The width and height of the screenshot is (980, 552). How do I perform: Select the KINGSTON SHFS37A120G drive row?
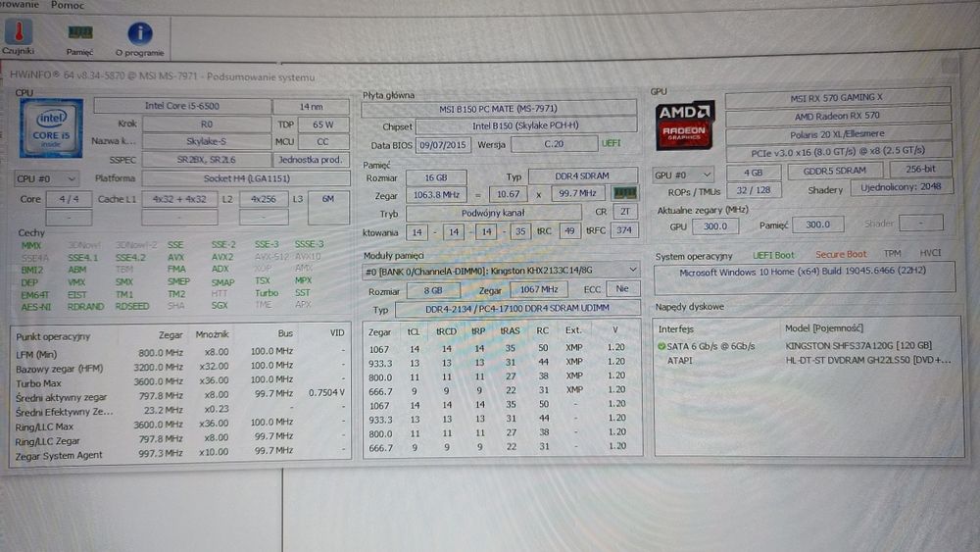click(x=805, y=346)
